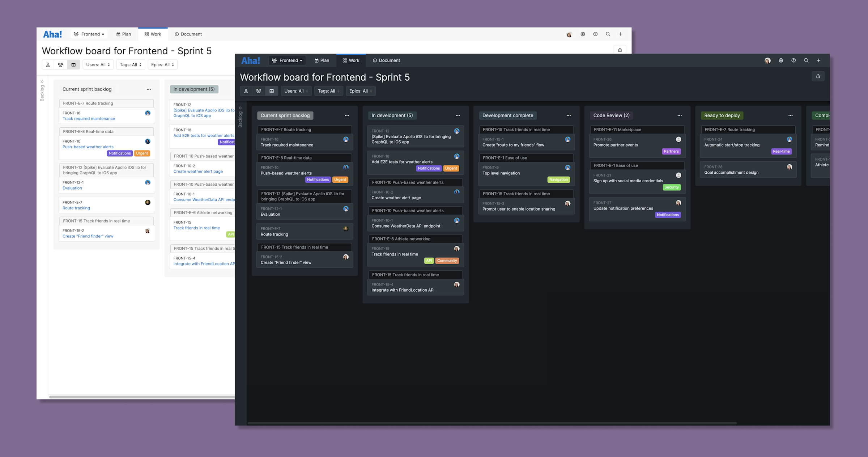868x457 pixels.
Task: Open the In development column options menu
Action: (458, 115)
